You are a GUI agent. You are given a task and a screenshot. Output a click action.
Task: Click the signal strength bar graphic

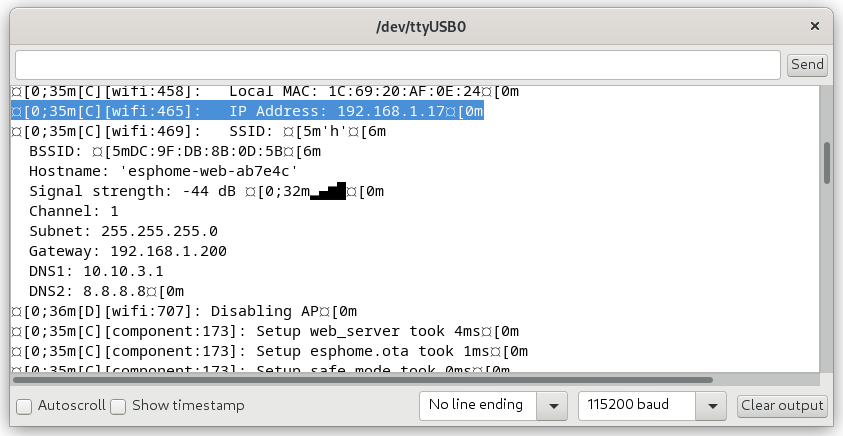[x=328, y=191]
